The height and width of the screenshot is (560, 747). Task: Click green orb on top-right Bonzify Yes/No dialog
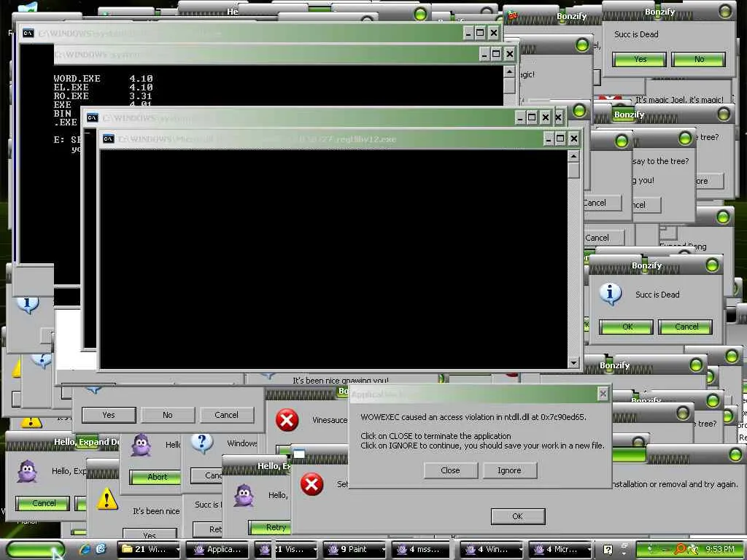[x=726, y=12]
